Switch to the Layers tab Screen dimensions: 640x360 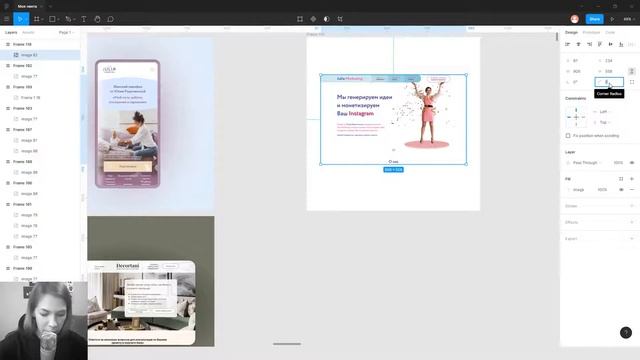click(x=11, y=32)
